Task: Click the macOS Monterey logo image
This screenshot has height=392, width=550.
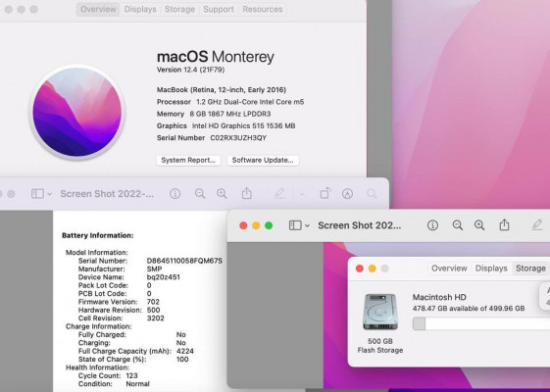Action: tap(77, 112)
